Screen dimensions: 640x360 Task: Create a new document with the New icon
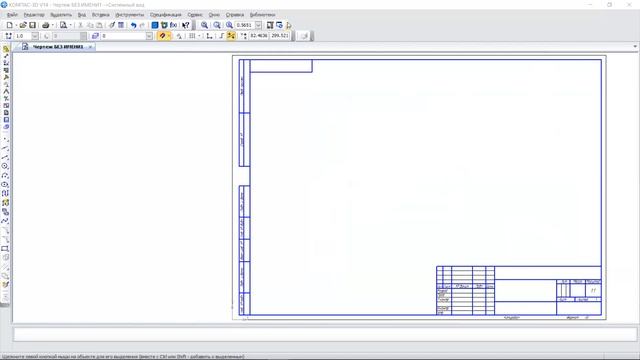pos(9,25)
